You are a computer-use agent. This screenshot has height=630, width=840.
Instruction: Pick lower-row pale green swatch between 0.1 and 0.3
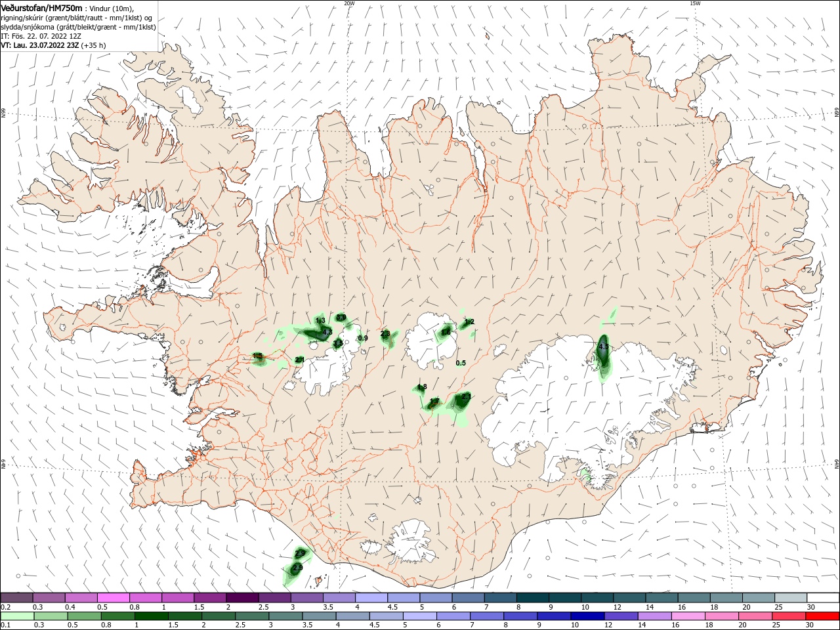pos(17,616)
